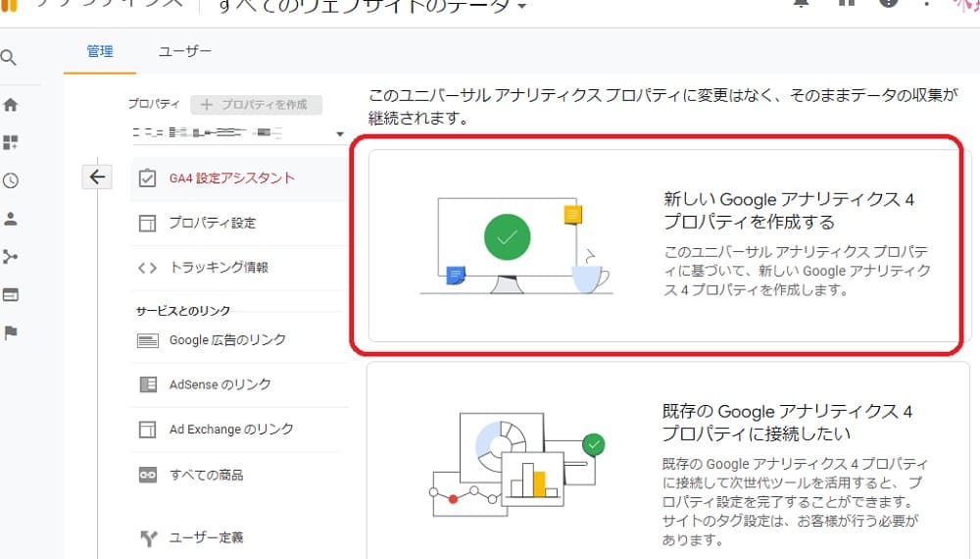This screenshot has width=980, height=559.
Task: Click the Ad Exchange のリンク icon
Action: click(147, 430)
